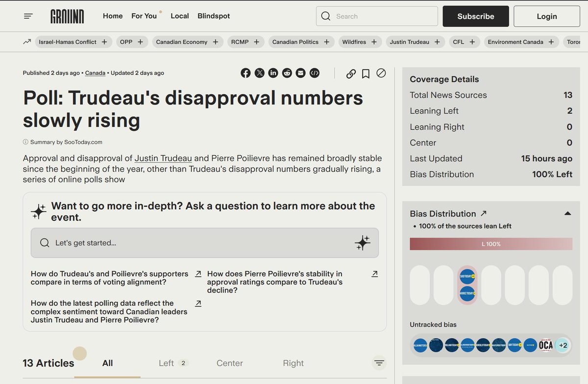
Task: Open Local news section
Action: (x=180, y=16)
